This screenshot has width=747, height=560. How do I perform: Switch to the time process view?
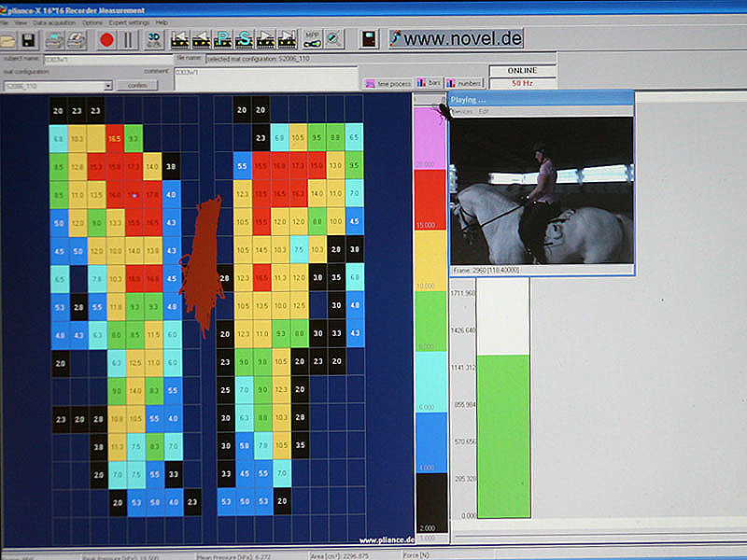(x=388, y=83)
